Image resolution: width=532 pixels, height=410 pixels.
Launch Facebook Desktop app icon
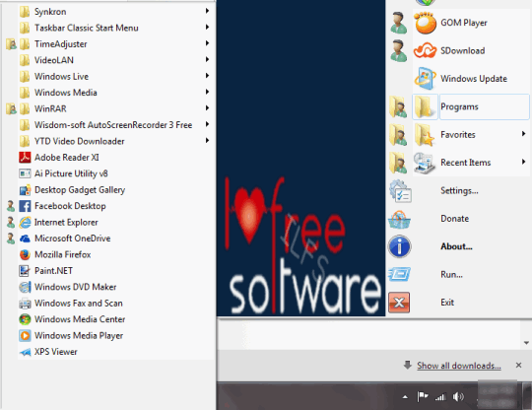(25, 206)
